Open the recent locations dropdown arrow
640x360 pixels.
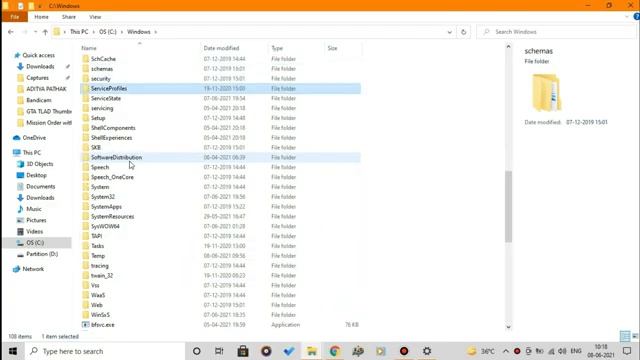[36, 32]
